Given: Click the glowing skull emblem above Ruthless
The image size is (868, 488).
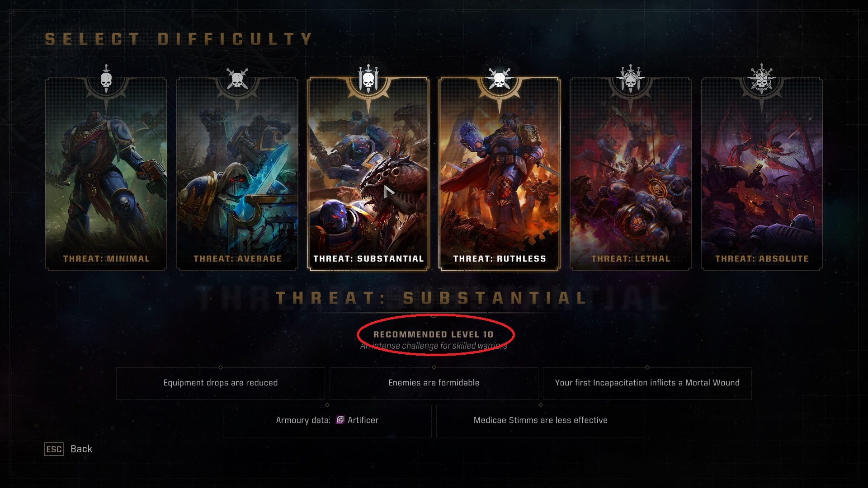Looking at the screenshot, I should coord(500,79).
